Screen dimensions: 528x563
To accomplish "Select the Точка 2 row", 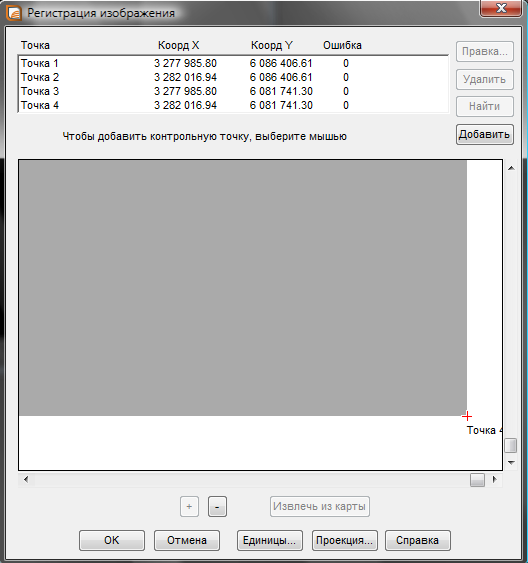I will click(233, 78).
